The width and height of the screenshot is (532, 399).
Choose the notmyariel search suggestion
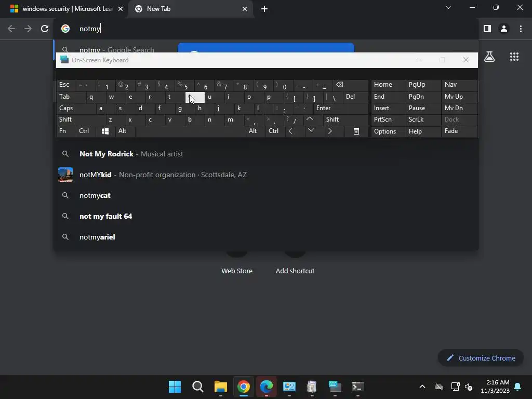click(266, 237)
